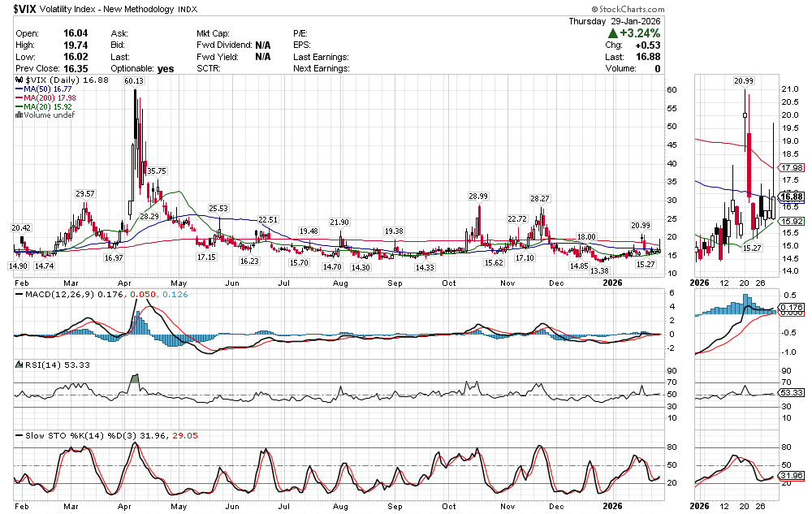Click the 17.98 red MA tag on zoom panel
This screenshot has width=812, height=514.
790,168
